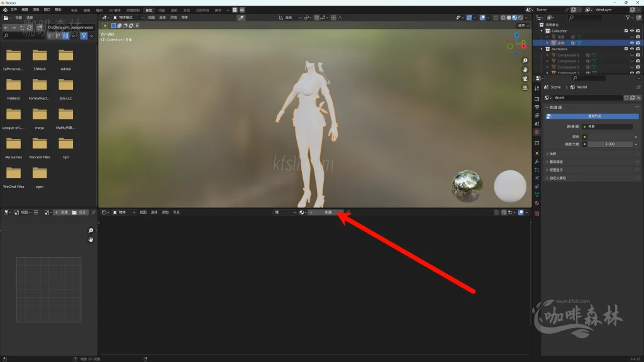
Task: Open the Modifier wrench properties tab
Action: point(537,162)
